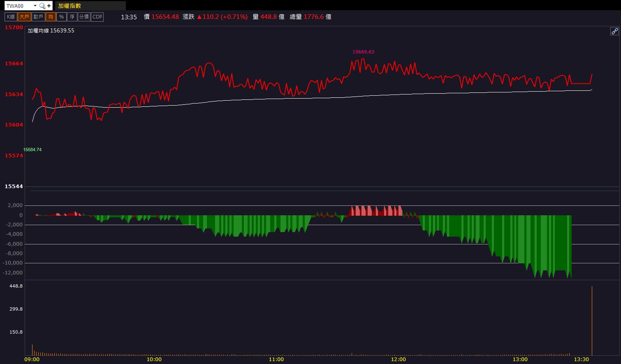This screenshot has height=364, width=621.
Task: Click the 13:30 time axis label
Action: 581,359
